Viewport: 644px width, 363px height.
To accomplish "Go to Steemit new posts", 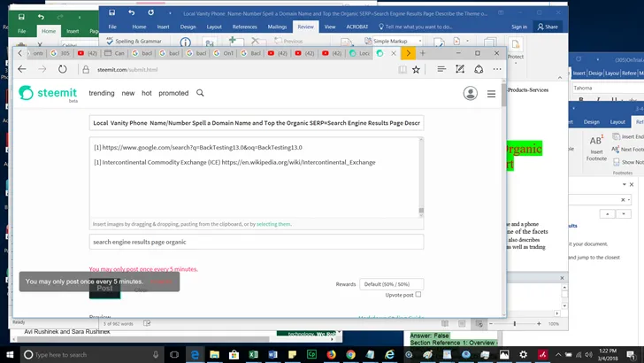I will (128, 93).
